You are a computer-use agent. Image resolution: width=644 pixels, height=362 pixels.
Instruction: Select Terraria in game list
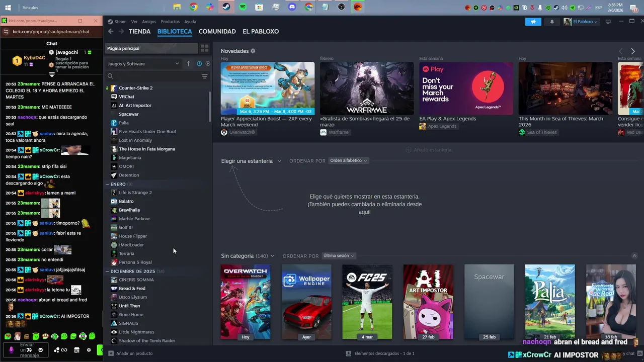(126, 253)
